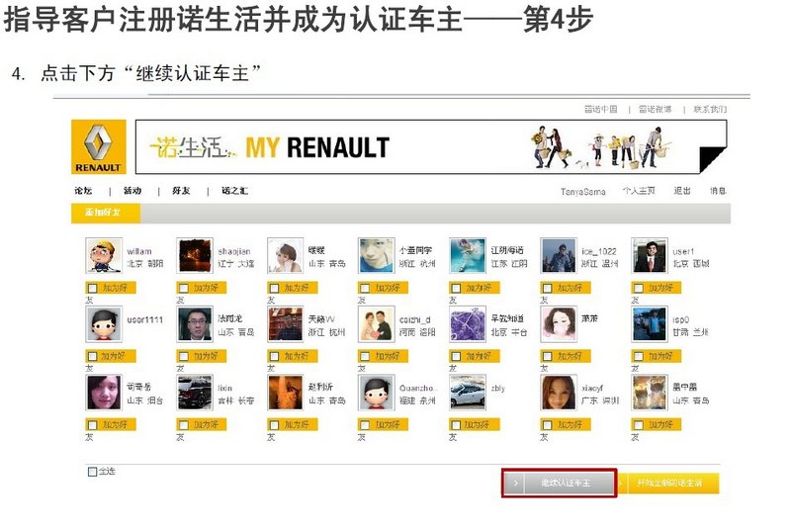This screenshot has height=532, width=791.
Task: Open shaojian's night-scene avatar
Action: pos(195,255)
